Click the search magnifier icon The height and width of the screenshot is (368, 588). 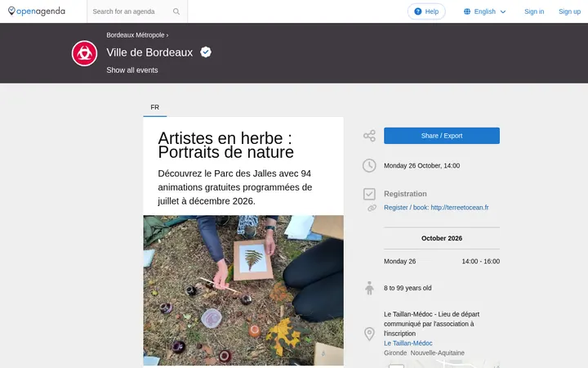pos(176,11)
